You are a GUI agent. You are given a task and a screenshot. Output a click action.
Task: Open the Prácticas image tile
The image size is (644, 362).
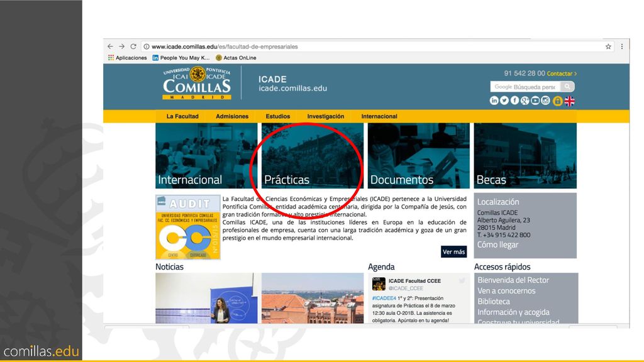313,156
